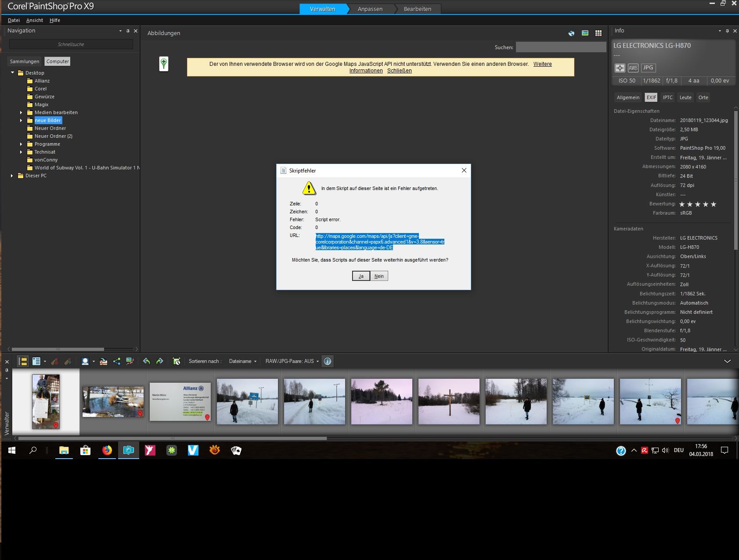Switch to thumbnail grid view
Viewport: 739px width, 560px height.
pos(598,33)
